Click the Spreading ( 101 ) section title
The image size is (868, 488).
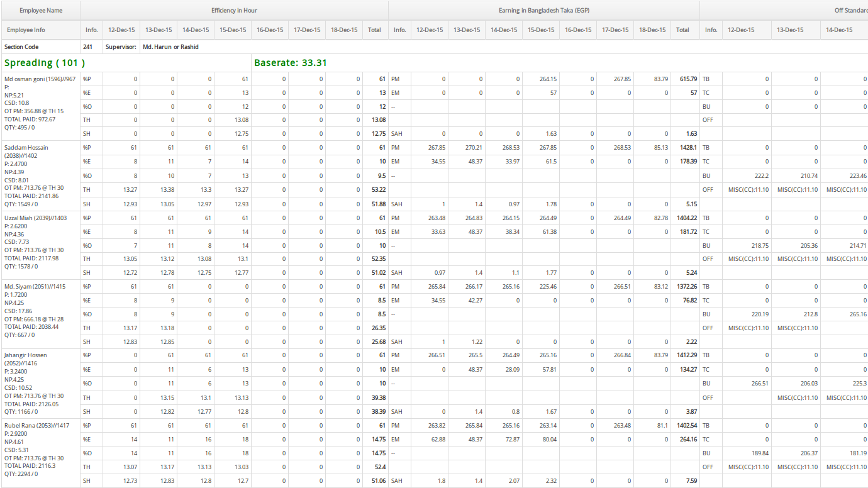click(x=45, y=63)
